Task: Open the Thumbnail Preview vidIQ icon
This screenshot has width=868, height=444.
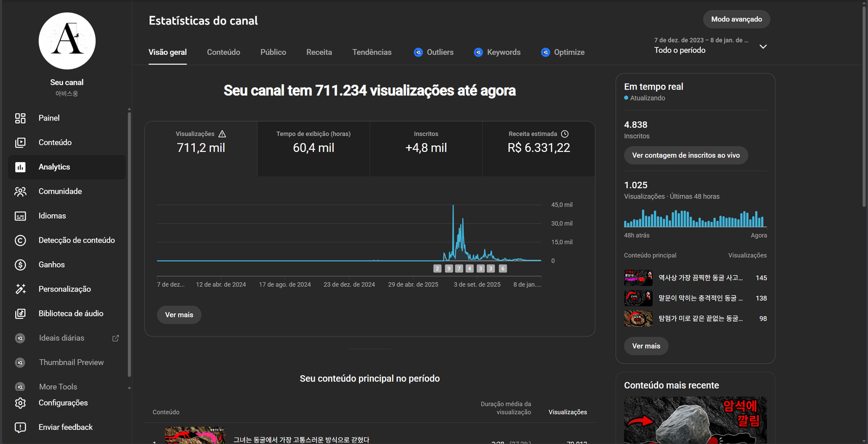Action: point(20,363)
